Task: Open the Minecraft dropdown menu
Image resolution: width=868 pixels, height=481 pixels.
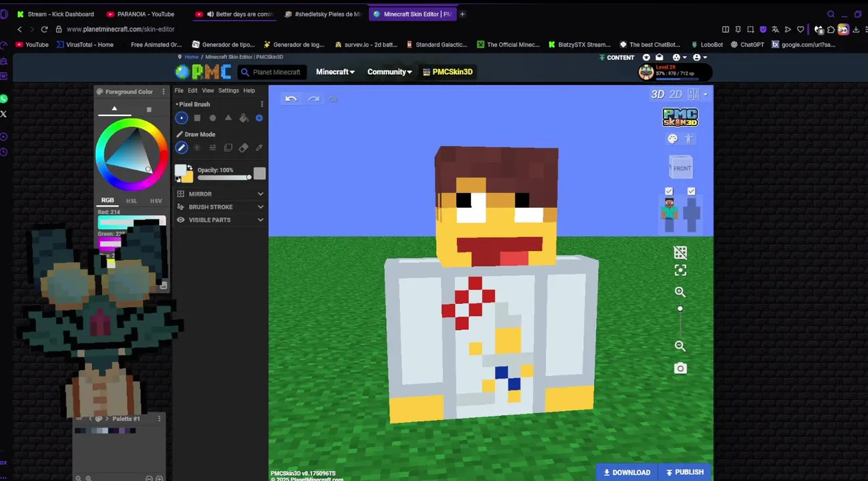Action: point(335,72)
